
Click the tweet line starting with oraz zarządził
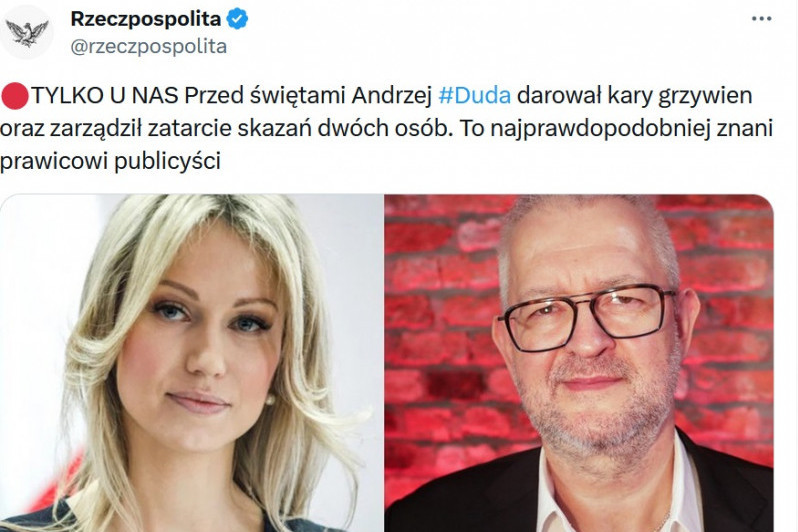pos(386,129)
